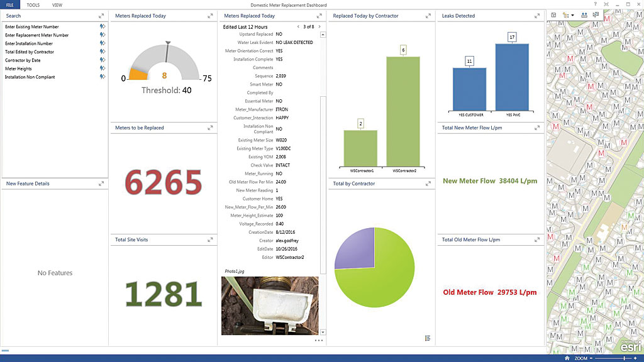Click the zoom out minus button
The image size is (644, 362).
click(x=591, y=358)
